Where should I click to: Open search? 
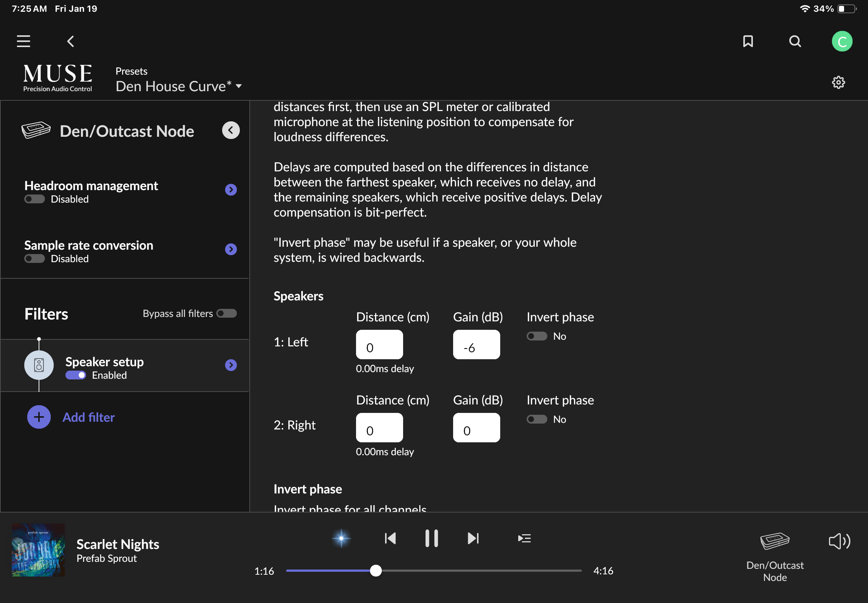(795, 41)
